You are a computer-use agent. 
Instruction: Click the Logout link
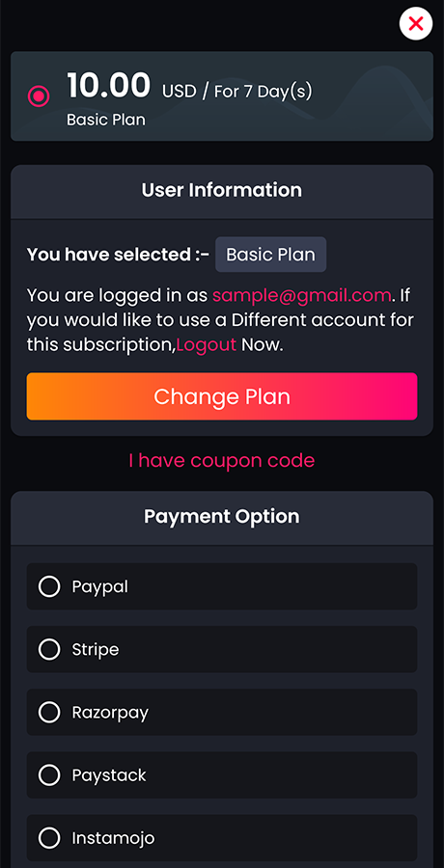[x=207, y=344]
